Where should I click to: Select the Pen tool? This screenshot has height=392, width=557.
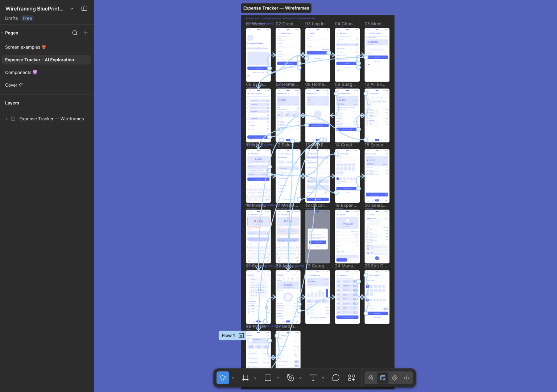pos(290,378)
